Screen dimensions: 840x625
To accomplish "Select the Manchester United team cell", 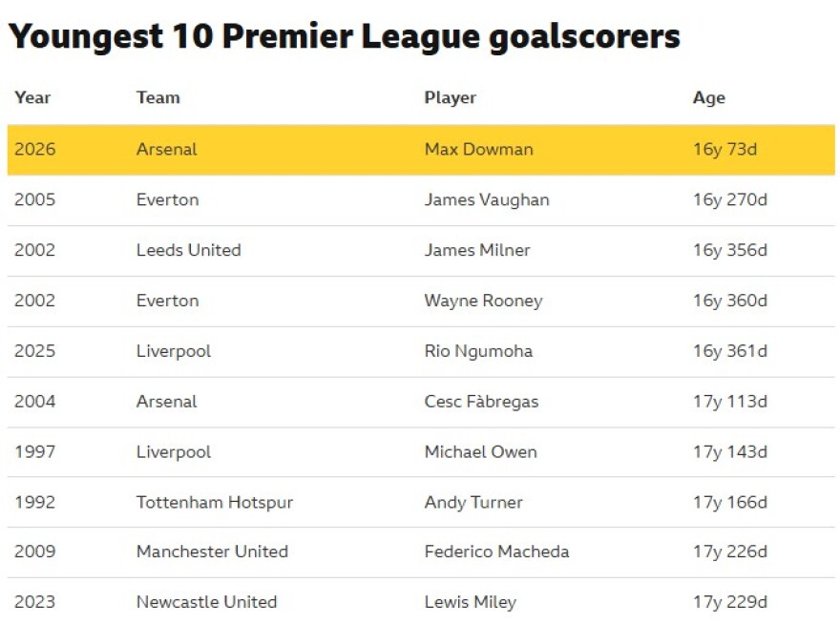I will (212, 552).
